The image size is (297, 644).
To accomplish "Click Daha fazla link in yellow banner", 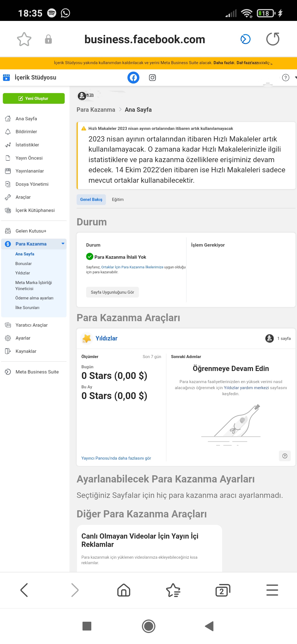I will [224, 63].
